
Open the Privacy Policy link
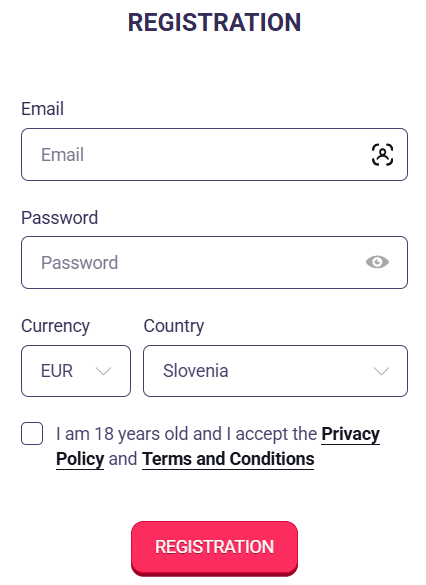pyautogui.click(x=350, y=434)
